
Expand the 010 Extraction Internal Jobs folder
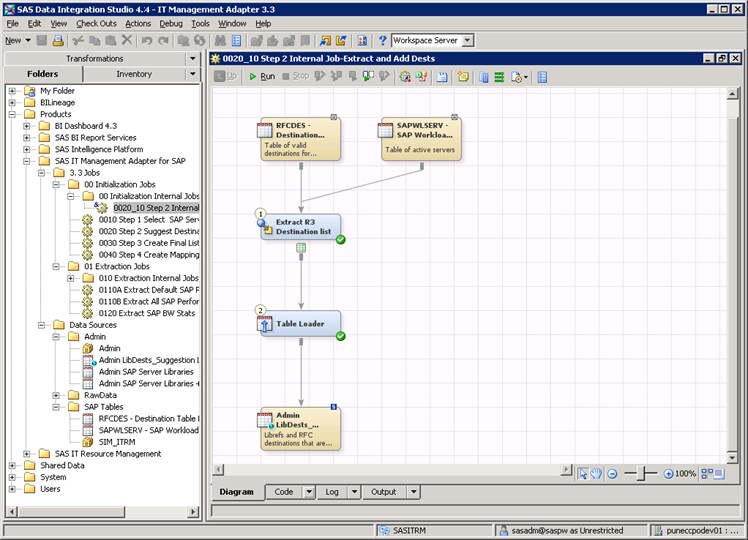(71, 278)
